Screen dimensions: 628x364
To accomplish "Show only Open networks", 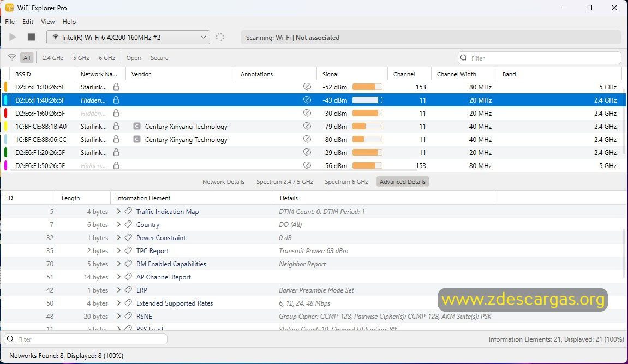I will [x=133, y=58].
